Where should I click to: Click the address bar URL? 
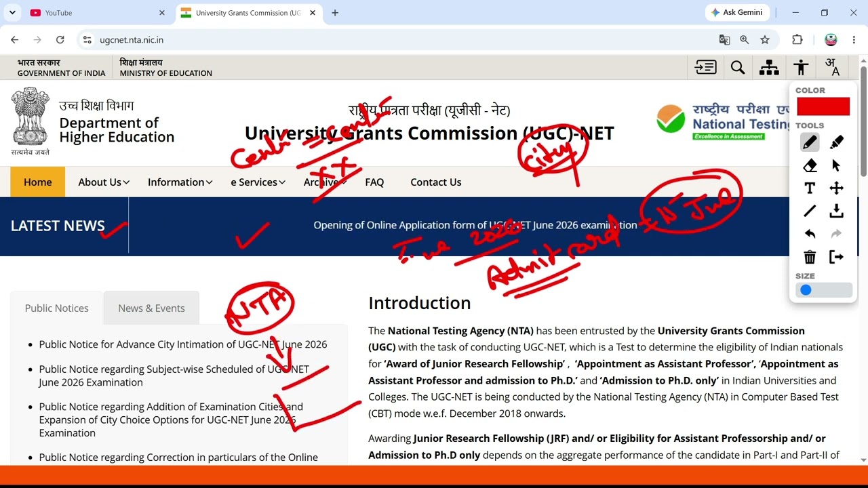[132, 40]
